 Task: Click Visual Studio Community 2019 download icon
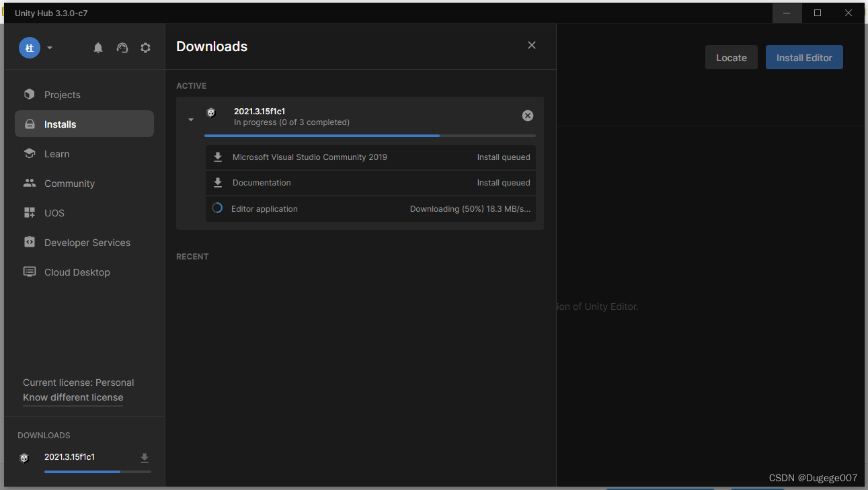(x=218, y=157)
